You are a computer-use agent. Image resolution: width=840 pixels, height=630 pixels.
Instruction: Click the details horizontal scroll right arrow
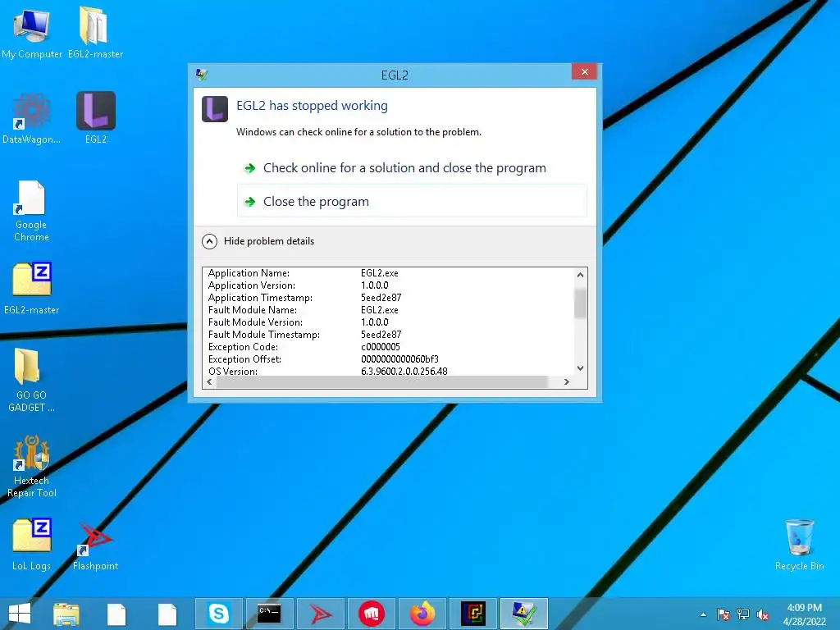(x=567, y=382)
